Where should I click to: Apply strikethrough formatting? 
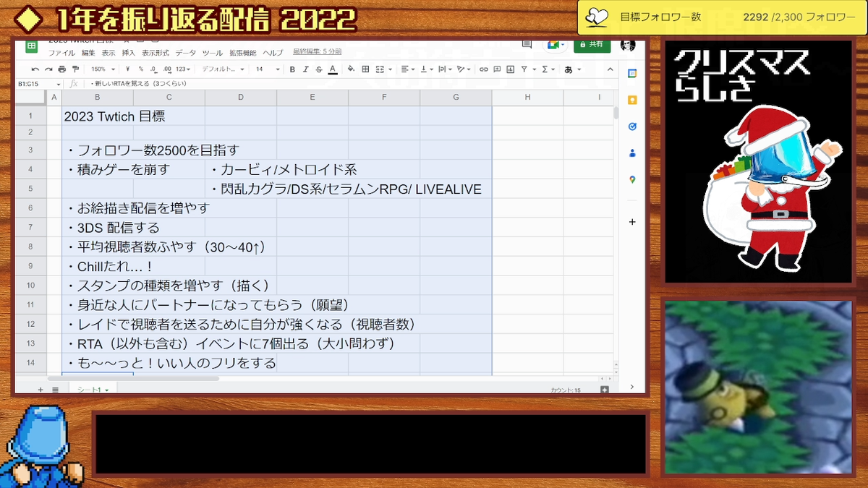[319, 69]
